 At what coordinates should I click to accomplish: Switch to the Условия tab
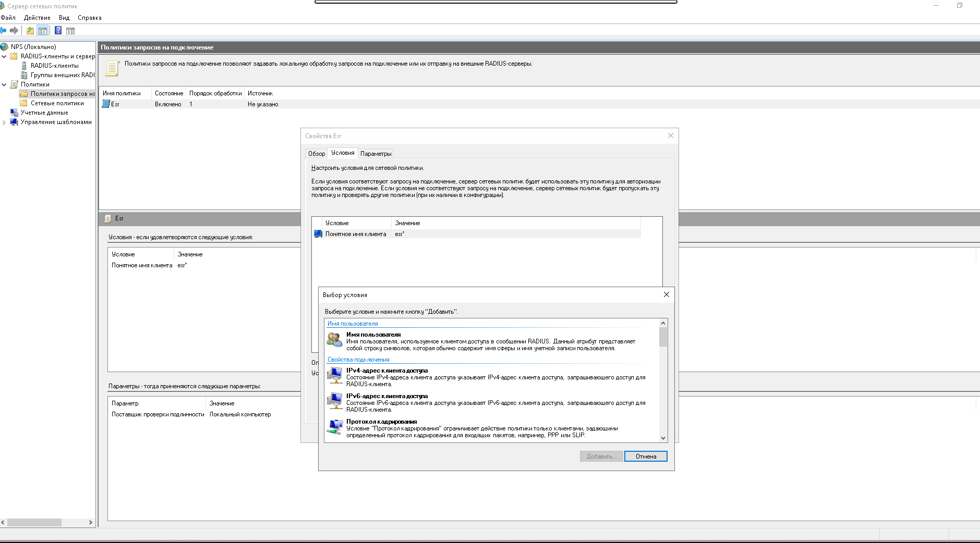coord(343,153)
